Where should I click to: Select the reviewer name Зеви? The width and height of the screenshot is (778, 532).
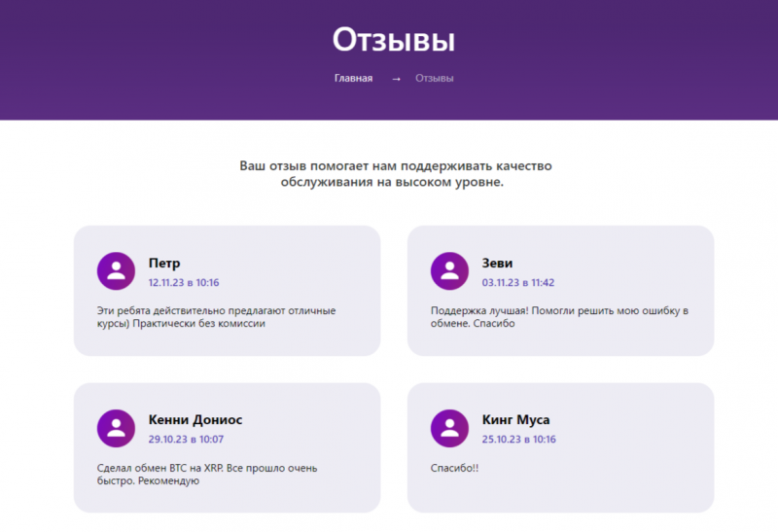pyautogui.click(x=497, y=263)
